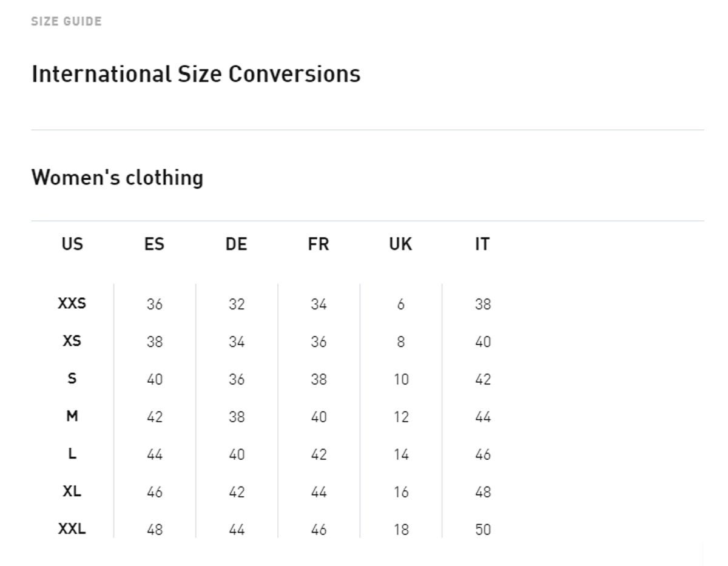Click the FR column header
The width and height of the screenshot is (728, 566).
(318, 244)
